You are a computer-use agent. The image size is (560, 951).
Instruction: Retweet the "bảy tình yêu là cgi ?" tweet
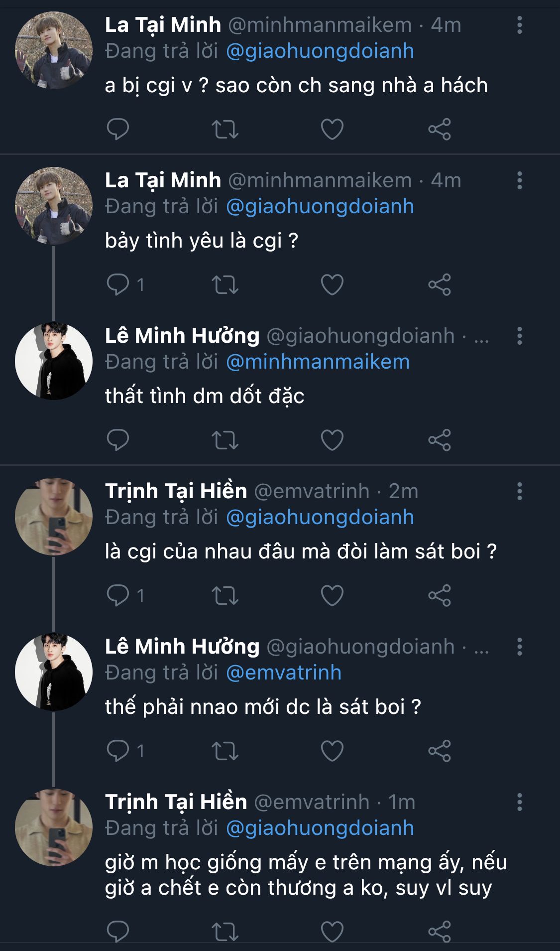(x=225, y=285)
